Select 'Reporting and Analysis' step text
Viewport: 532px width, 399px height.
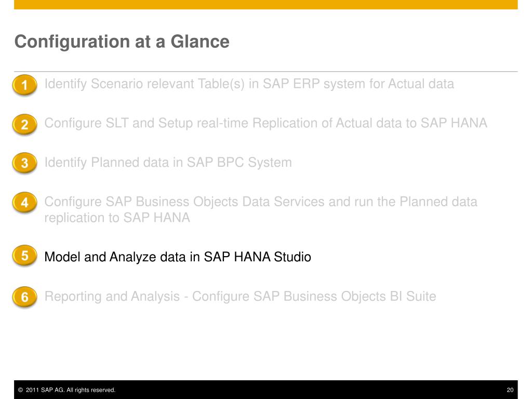point(112,297)
